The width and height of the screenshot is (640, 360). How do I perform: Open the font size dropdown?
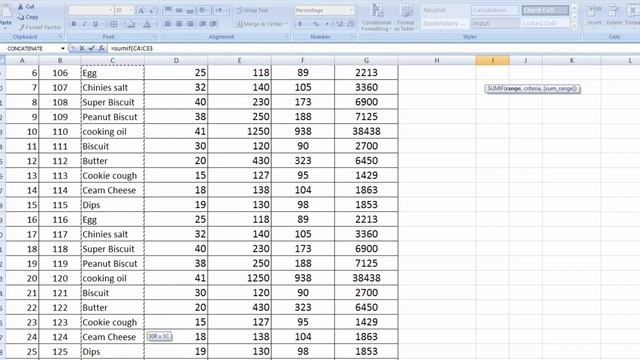131,10
